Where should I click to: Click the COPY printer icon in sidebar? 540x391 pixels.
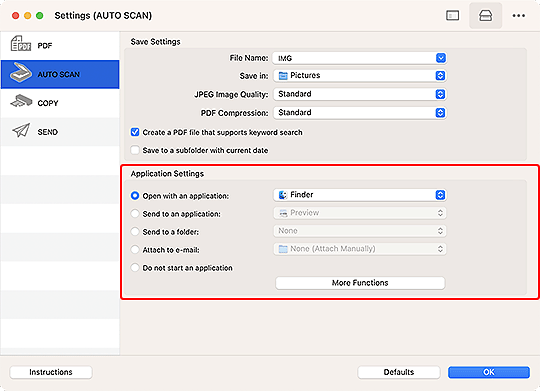point(21,101)
